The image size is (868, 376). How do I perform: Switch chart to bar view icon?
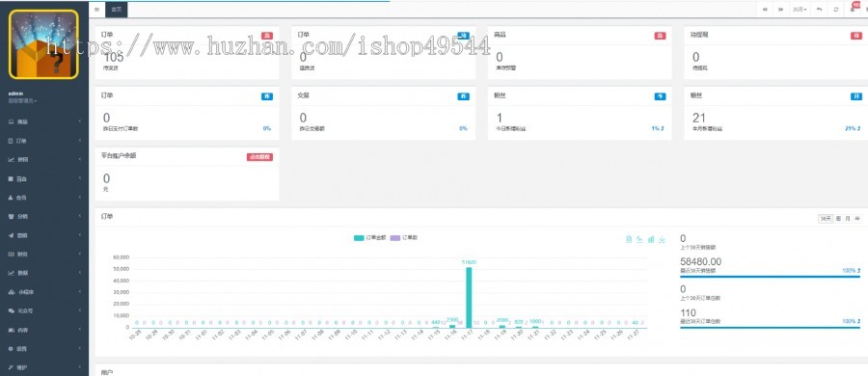click(651, 239)
